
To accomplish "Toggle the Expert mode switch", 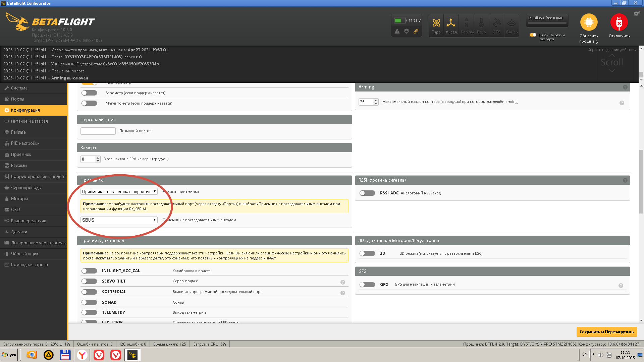I will click(533, 35).
